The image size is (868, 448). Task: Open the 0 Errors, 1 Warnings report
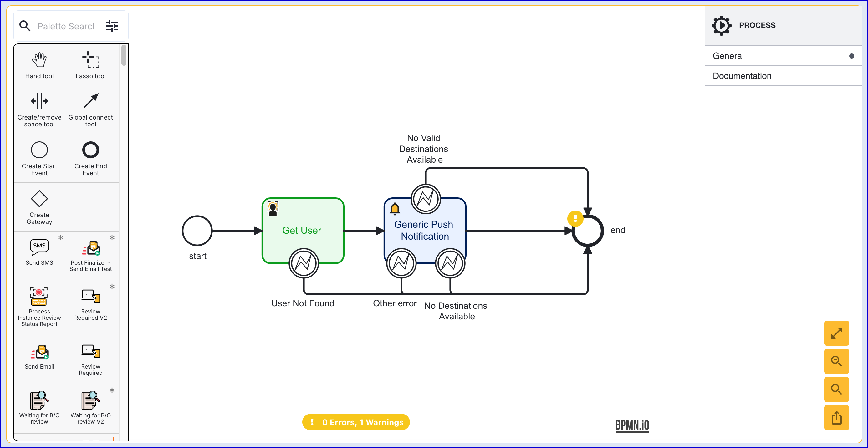click(x=356, y=422)
